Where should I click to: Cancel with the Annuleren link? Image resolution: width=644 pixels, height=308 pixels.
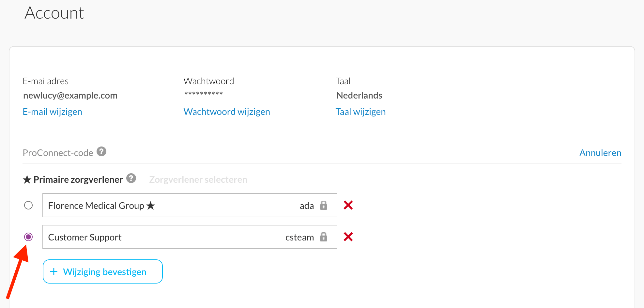(x=600, y=153)
